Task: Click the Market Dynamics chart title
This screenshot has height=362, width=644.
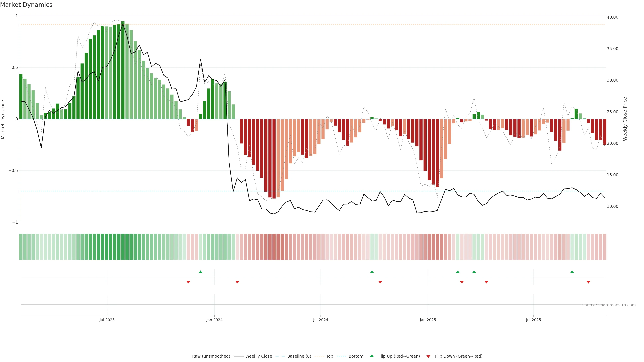Action: click(x=26, y=5)
